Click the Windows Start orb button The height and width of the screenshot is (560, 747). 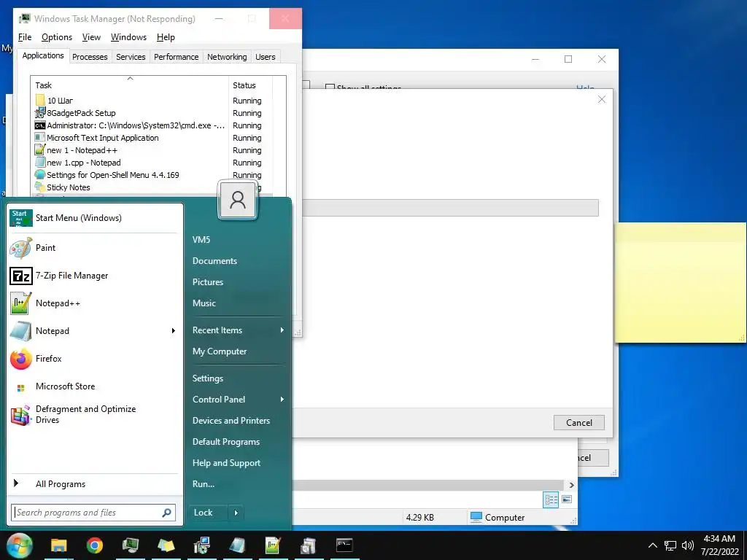click(20, 545)
